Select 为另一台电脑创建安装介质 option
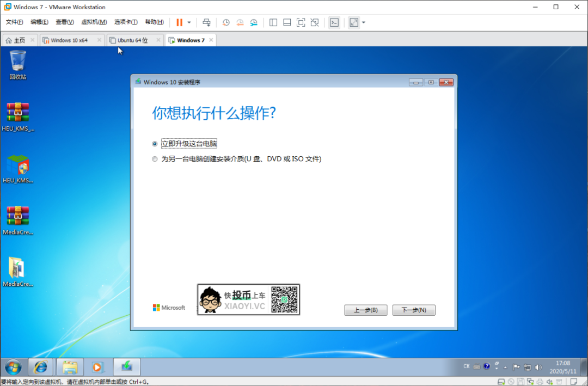 [x=155, y=159]
